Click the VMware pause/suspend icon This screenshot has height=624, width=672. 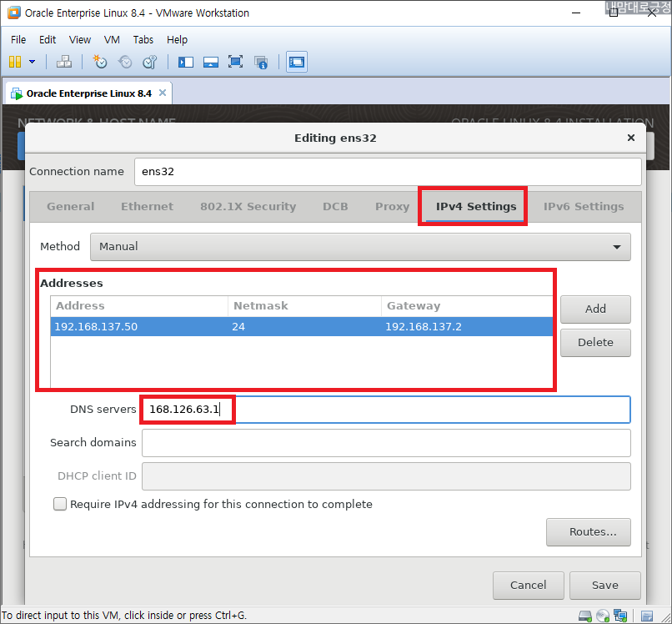coord(15,62)
